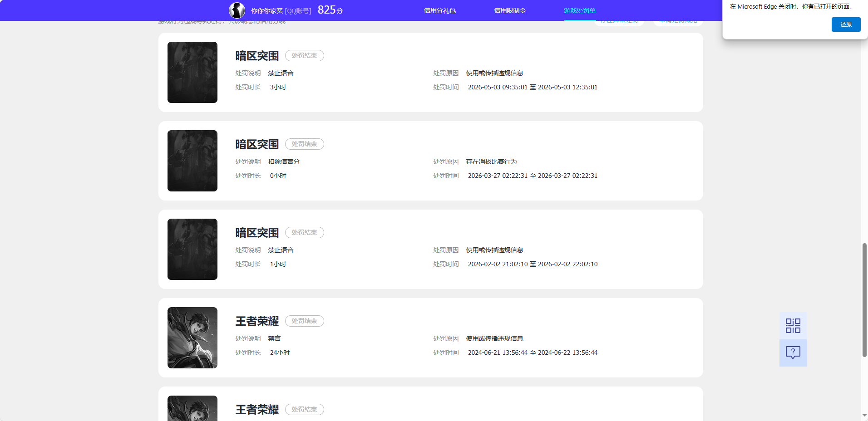The width and height of the screenshot is (868, 421).
Task: Click 禁止语音 text in 2026-05-03 card
Action: pyautogui.click(x=281, y=73)
